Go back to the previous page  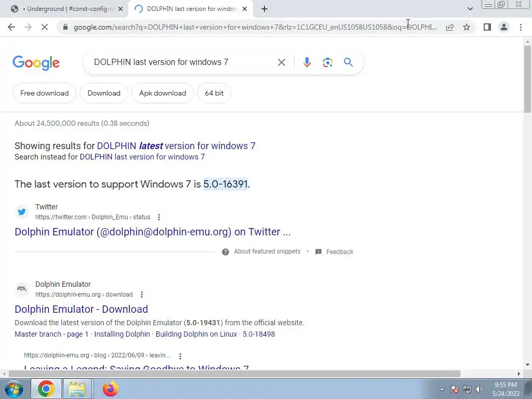(11, 27)
